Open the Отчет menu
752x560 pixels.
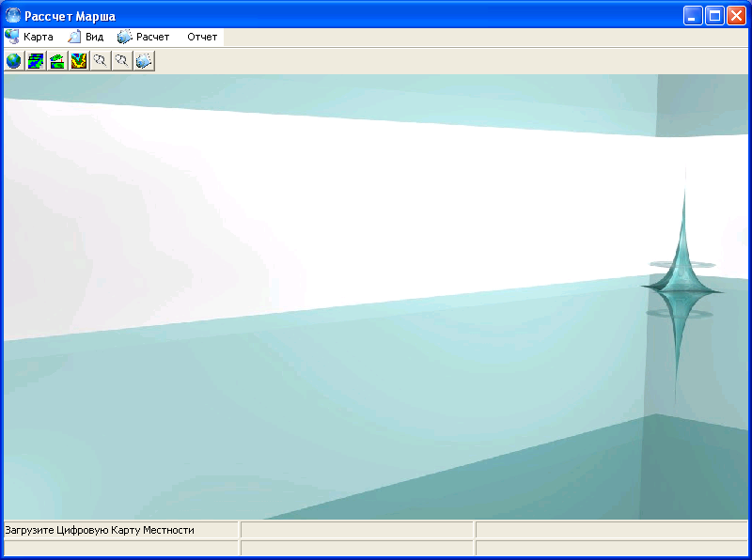[202, 37]
